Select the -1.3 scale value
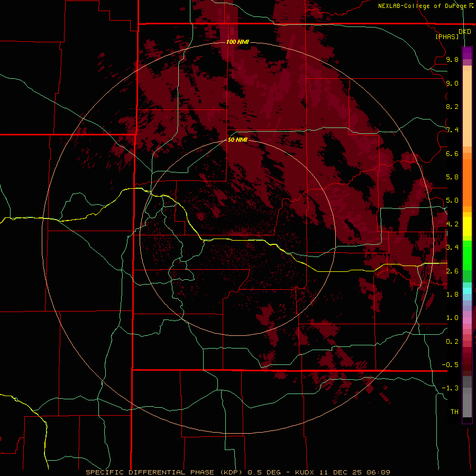Image resolution: width=476 pixels, height=476 pixels. point(450,388)
